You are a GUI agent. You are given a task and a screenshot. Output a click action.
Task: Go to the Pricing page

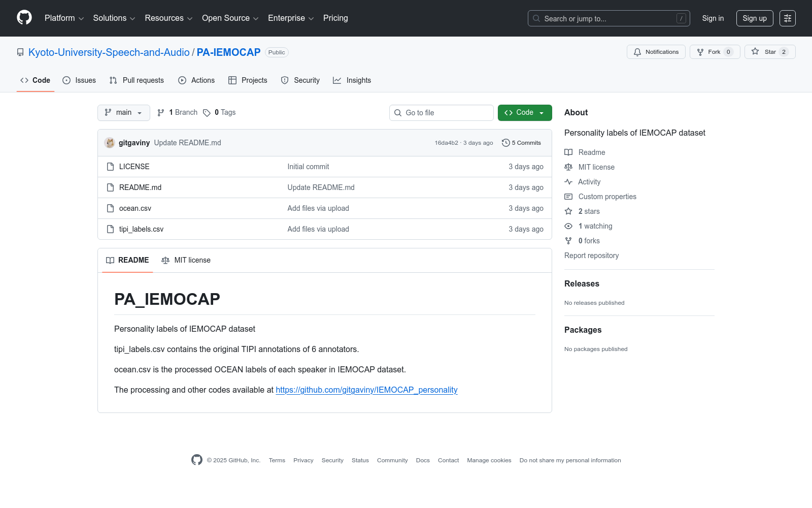coord(335,18)
